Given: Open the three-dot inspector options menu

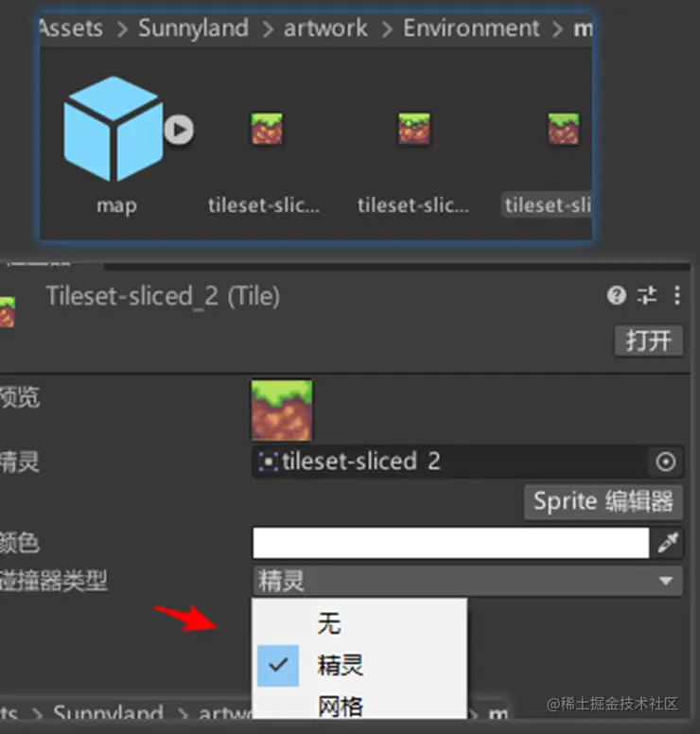Looking at the screenshot, I should [677, 295].
